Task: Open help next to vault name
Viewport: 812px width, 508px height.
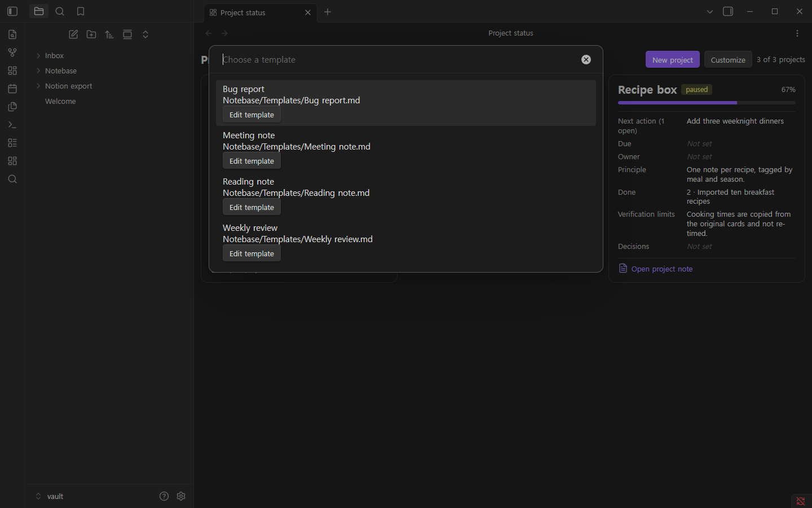Action: pyautogui.click(x=164, y=496)
